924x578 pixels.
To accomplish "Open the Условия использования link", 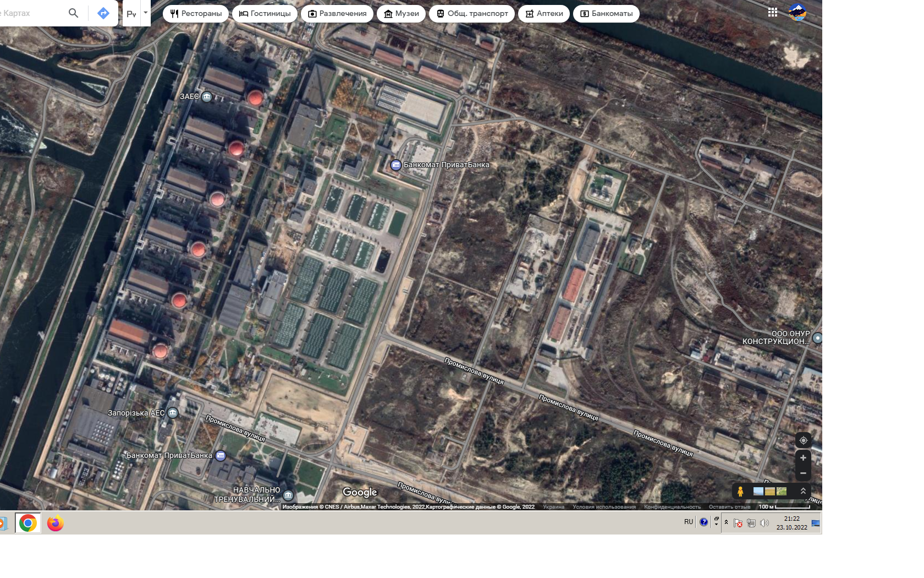I will pos(604,507).
